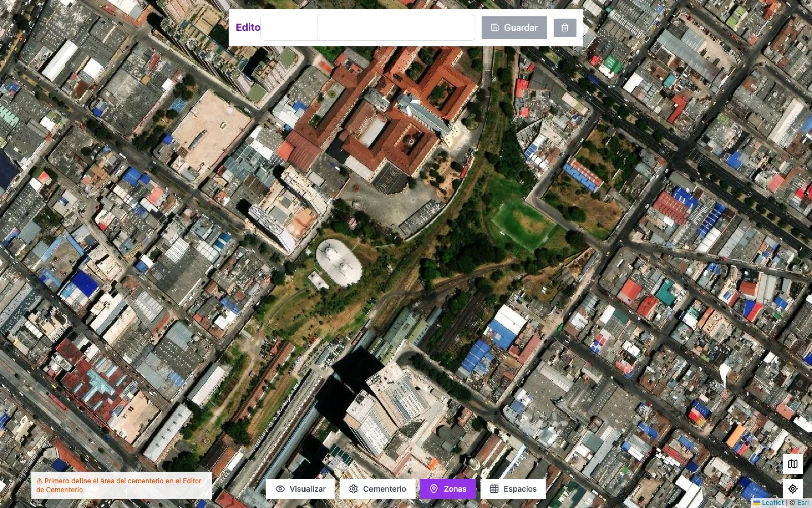Viewport: 812px width, 508px height.
Task: Click the Guardar save button
Action: pos(514,28)
